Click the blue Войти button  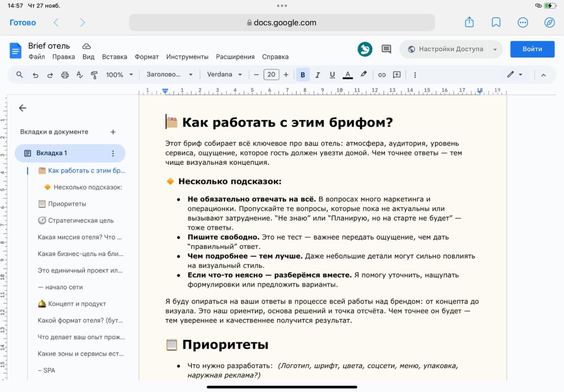click(x=532, y=49)
